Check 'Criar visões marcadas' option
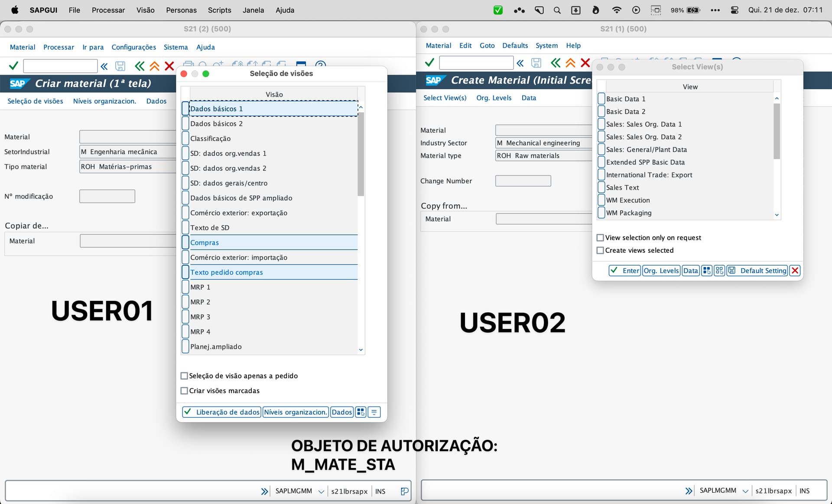Viewport: 832px width, 504px height. point(184,391)
